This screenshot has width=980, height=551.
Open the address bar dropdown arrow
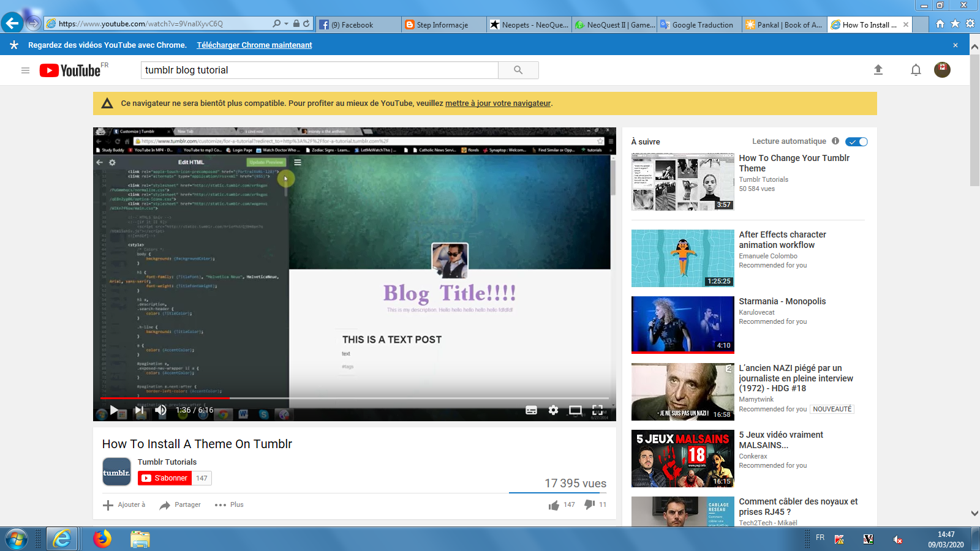click(x=286, y=24)
